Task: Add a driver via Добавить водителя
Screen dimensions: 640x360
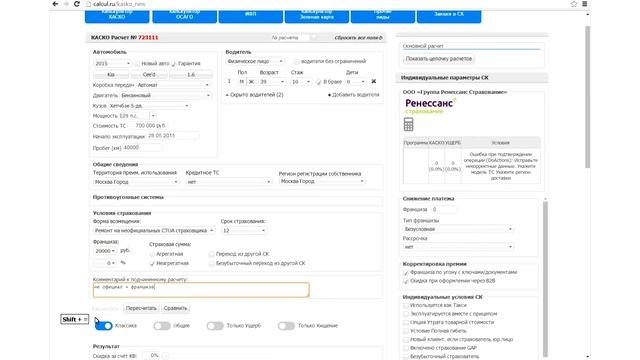Action: 353,95
